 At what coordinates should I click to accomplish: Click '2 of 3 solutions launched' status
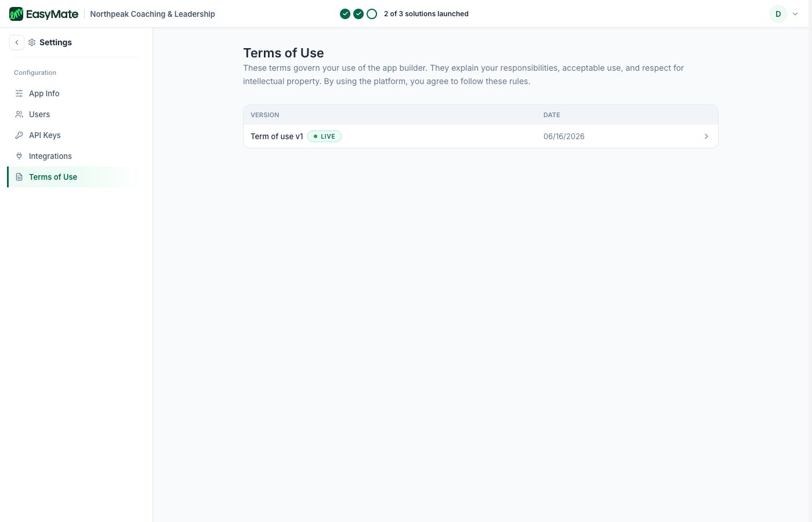426,14
